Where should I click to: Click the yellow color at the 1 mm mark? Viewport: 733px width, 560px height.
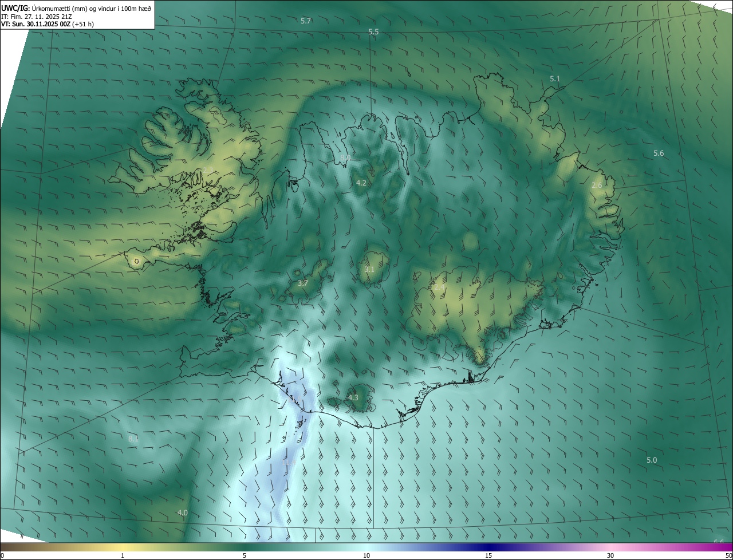tap(123, 547)
